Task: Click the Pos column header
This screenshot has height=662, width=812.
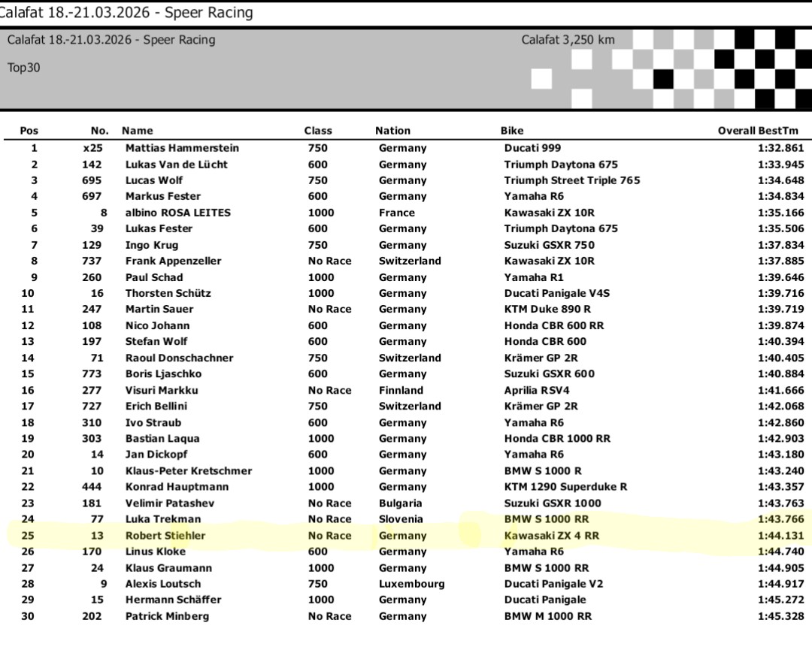Action: (x=29, y=131)
